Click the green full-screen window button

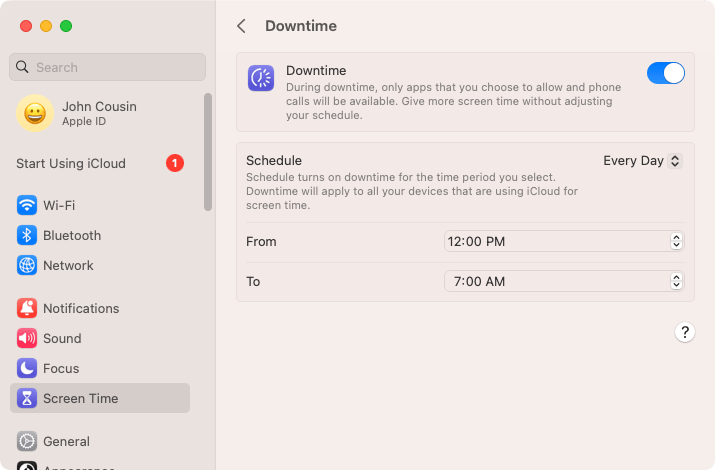click(66, 26)
